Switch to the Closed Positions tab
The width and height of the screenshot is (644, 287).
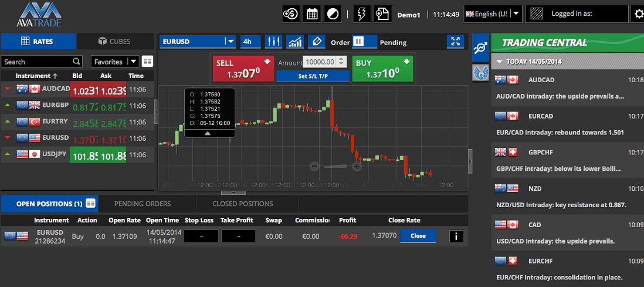[x=242, y=204]
